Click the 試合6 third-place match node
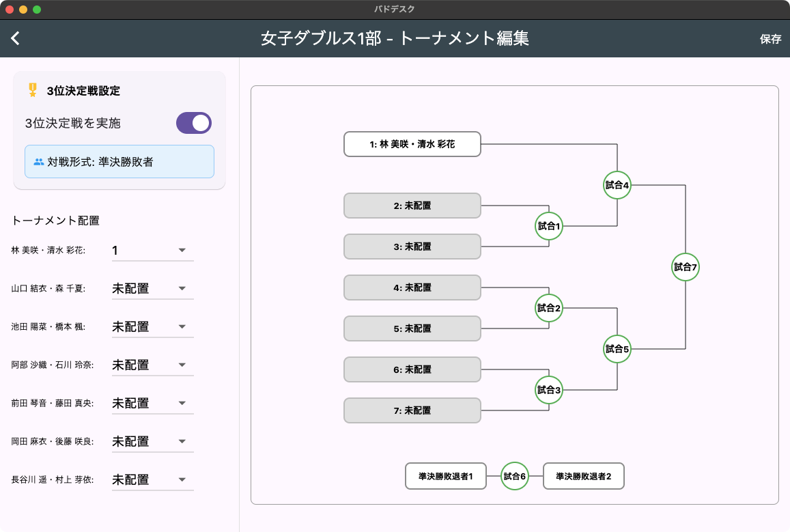 pos(514,476)
